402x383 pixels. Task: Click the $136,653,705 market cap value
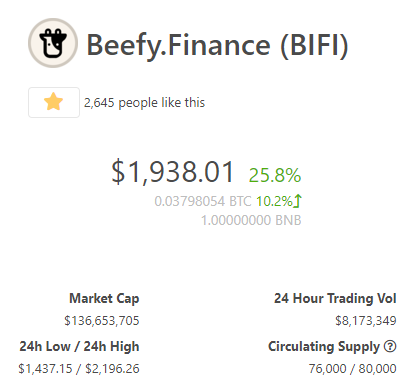tap(102, 321)
